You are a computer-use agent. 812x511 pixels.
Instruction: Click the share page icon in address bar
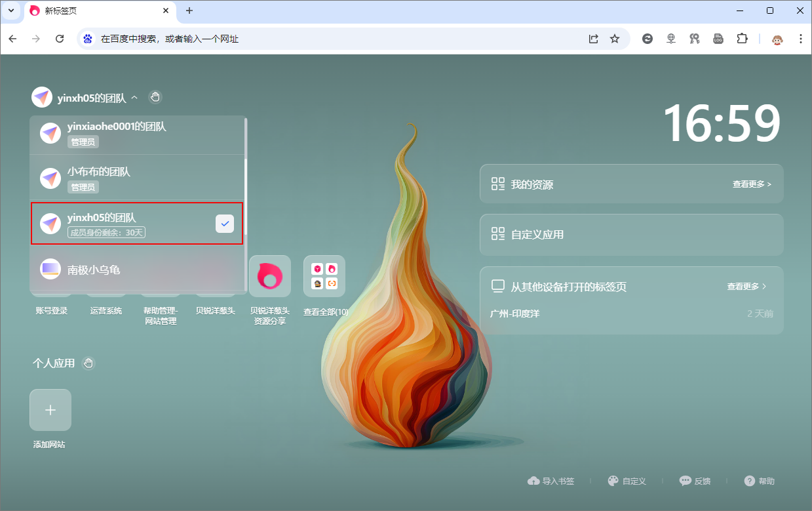(593, 39)
